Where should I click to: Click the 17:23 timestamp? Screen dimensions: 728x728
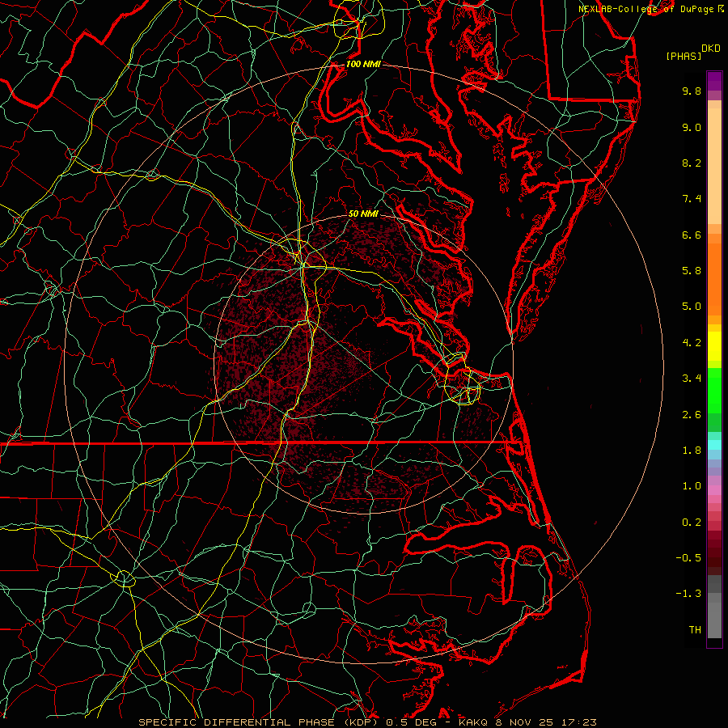pyautogui.click(x=578, y=722)
